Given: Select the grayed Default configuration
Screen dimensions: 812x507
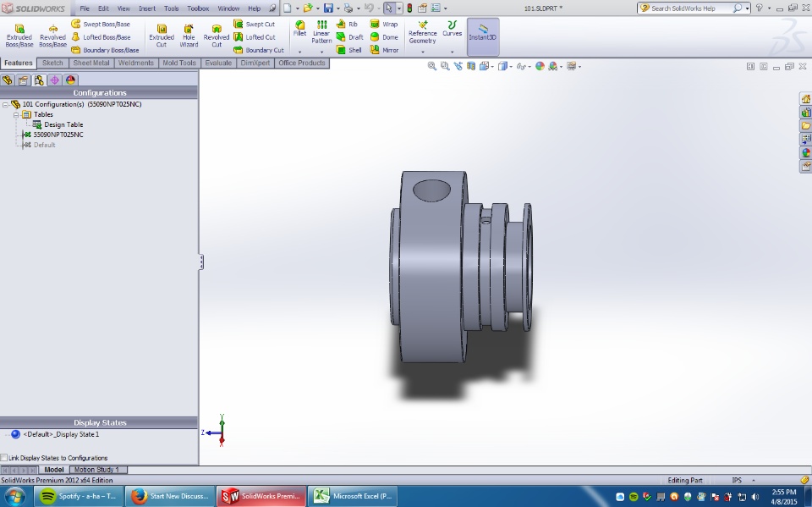Looking at the screenshot, I should pos(39,145).
